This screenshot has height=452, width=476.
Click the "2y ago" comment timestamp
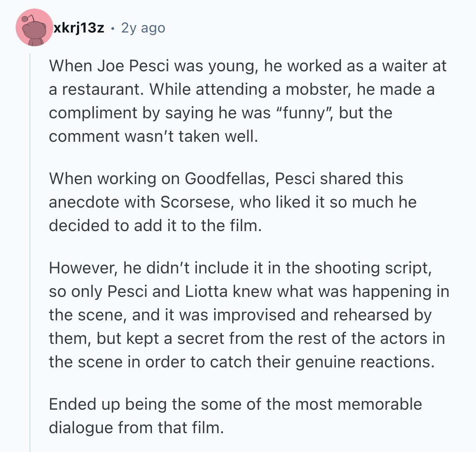[x=143, y=28]
